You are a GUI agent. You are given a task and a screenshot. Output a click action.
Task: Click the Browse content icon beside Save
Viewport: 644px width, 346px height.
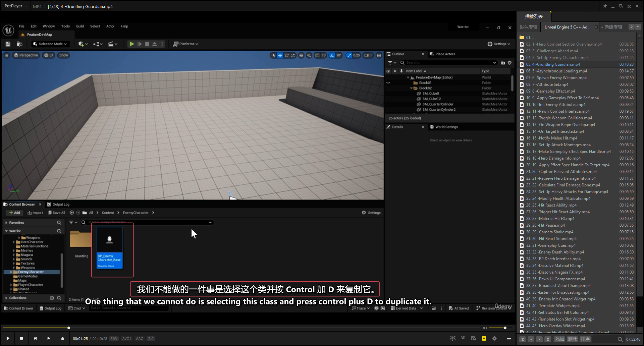click(20, 44)
